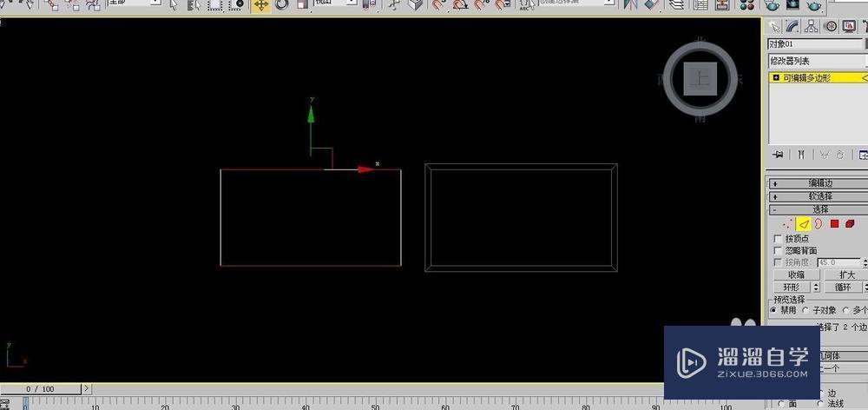Viewport: 868px width, 410px height.
Task: Switch to the Create command panel tab
Action: 774,26
